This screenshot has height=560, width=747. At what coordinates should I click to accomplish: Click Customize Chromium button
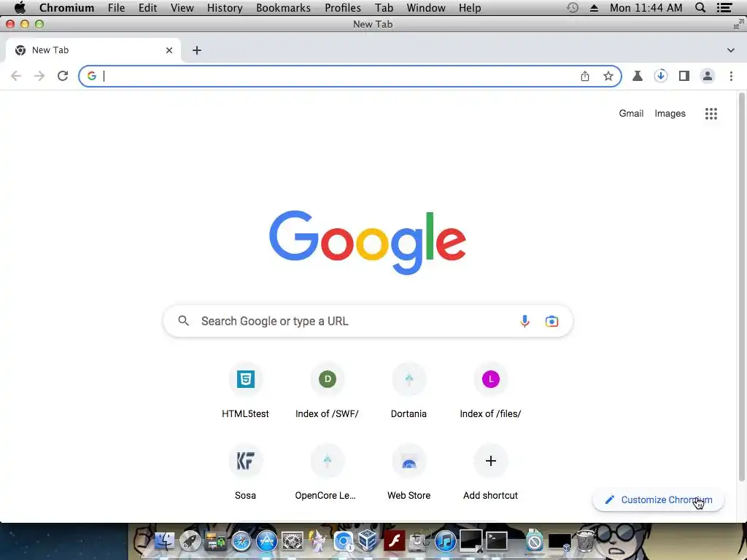pos(659,500)
